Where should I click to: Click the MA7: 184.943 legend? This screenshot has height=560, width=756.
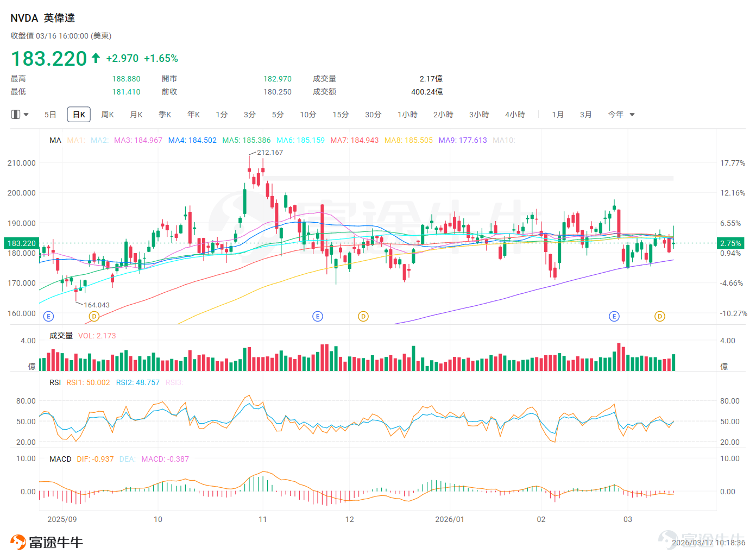point(355,140)
